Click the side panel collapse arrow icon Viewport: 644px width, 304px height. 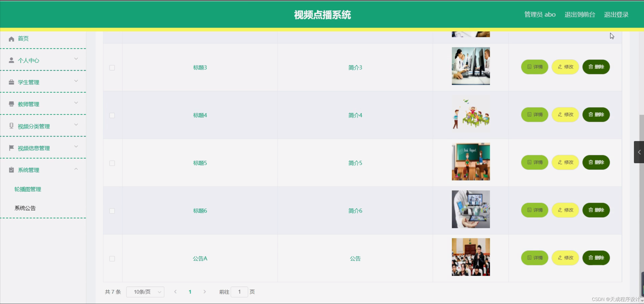[639, 152]
